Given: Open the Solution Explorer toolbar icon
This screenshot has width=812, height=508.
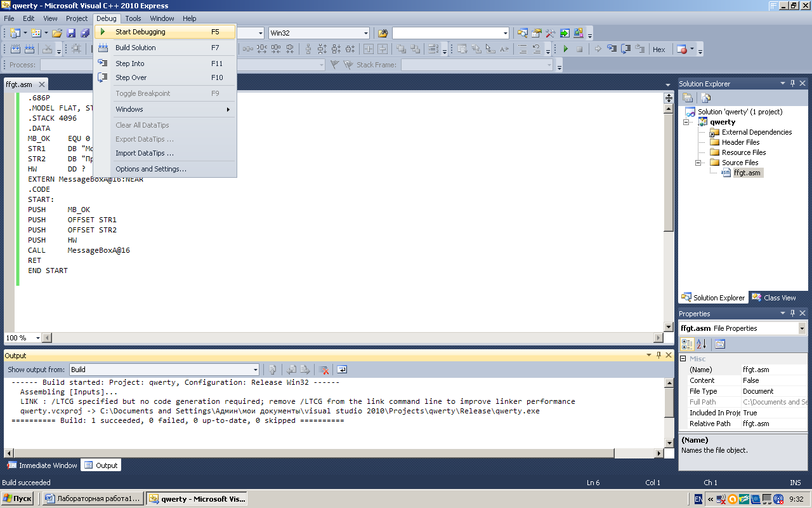Looking at the screenshot, I should point(523,33).
